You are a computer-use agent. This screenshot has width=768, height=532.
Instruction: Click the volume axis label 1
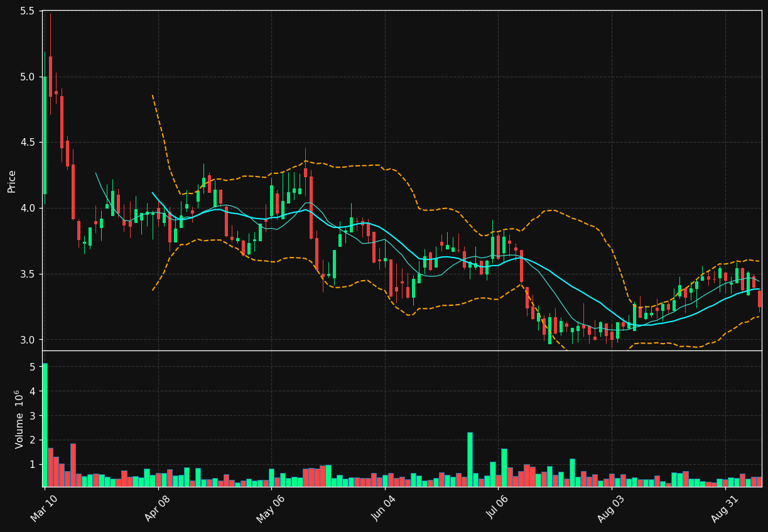(x=33, y=465)
